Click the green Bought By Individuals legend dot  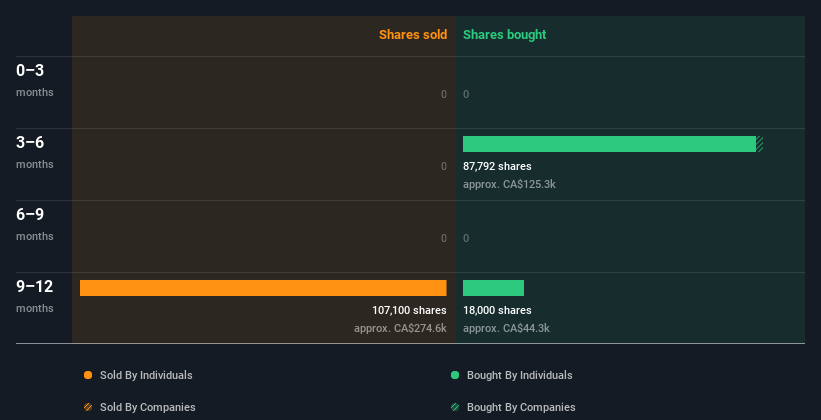click(455, 375)
